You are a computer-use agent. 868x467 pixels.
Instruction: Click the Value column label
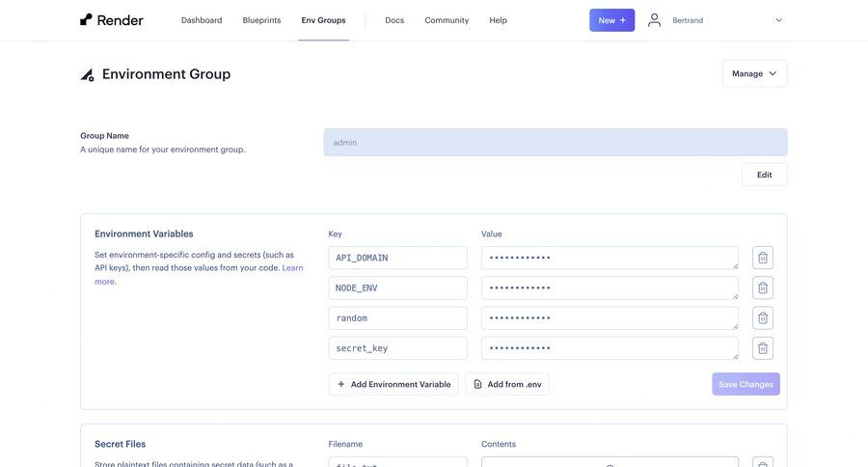pyautogui.click(x=492, y=233)
